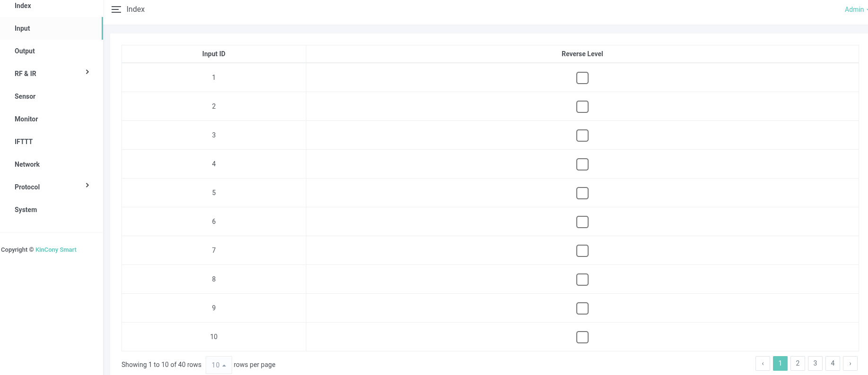Click the hamburger menu toggle icon
Image resolution: width=868 pixels, height=375 pixels.
coord(116,9)
